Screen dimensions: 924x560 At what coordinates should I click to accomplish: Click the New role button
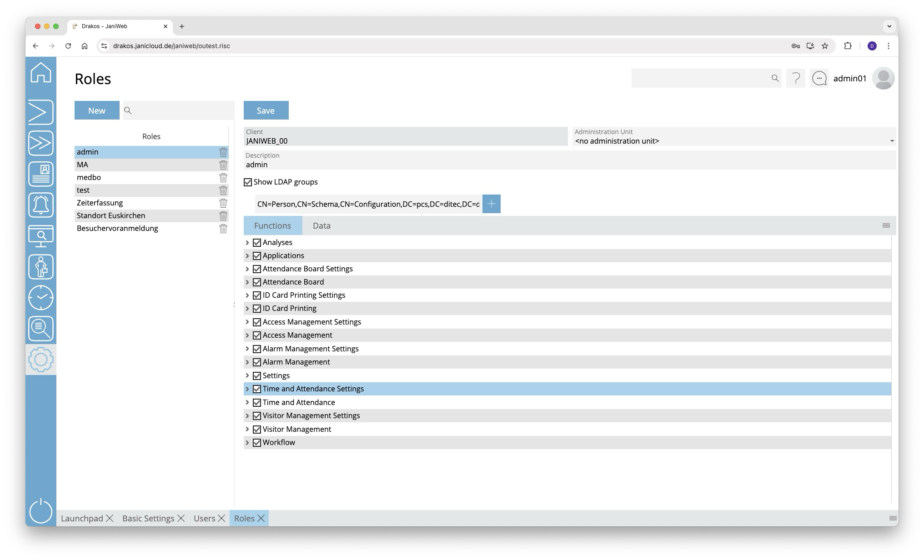96,110
